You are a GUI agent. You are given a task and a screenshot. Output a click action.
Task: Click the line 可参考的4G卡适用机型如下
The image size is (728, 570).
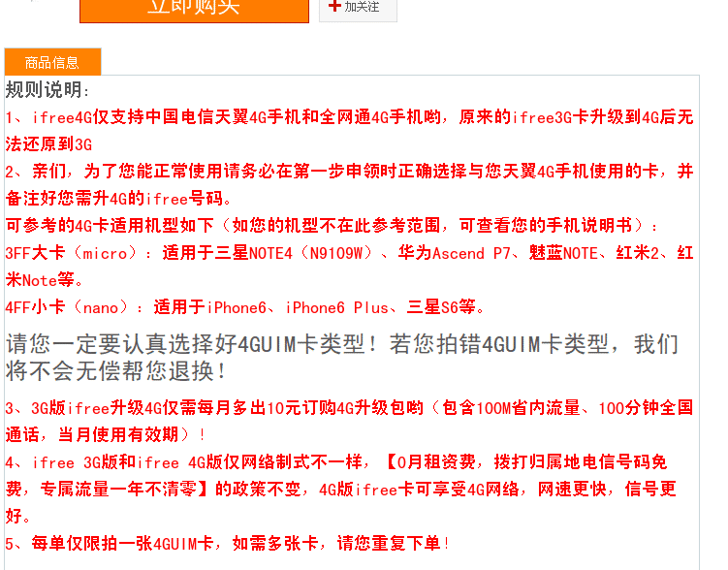tap(332, 226)
